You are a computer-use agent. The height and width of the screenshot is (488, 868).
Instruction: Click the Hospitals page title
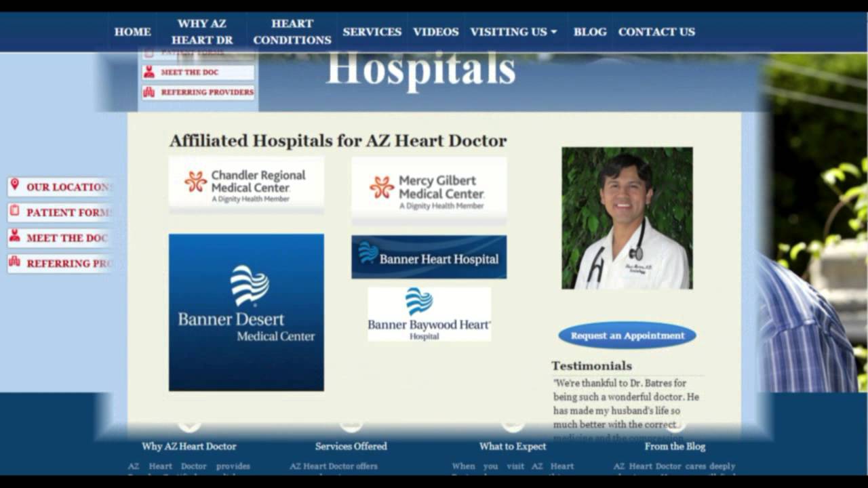(x=420, y=70)
